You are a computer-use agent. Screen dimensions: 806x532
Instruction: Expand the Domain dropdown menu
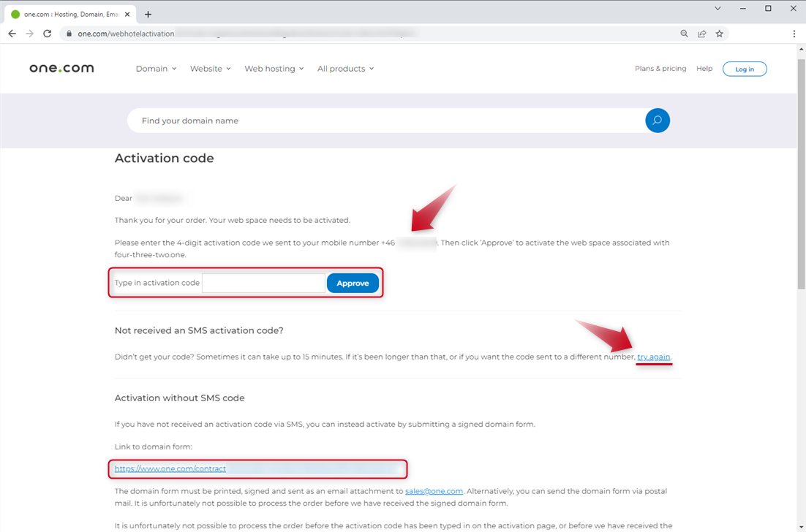coord(156,69)
